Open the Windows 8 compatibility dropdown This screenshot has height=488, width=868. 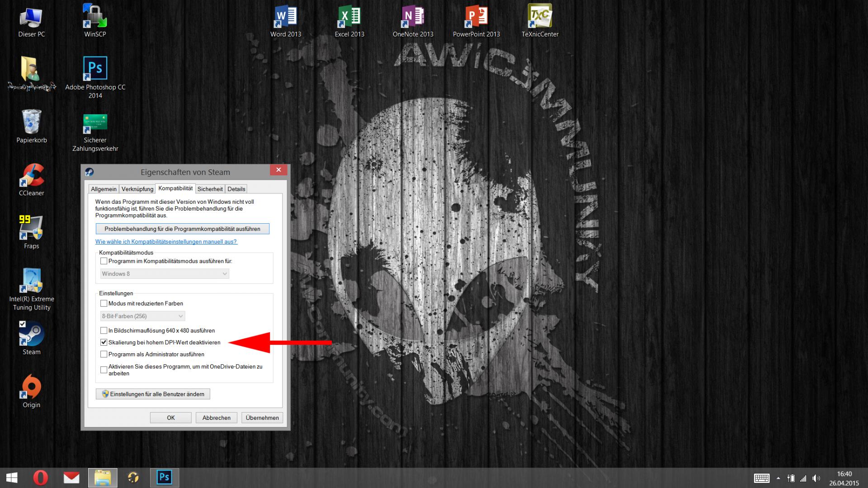point(165,274)
